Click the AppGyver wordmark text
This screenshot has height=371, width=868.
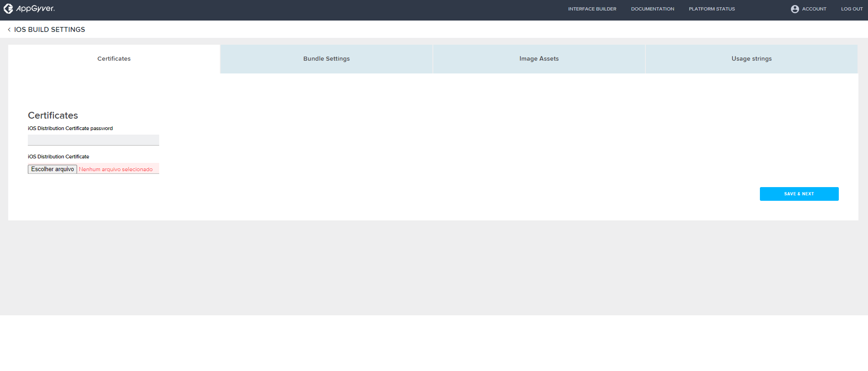(36, 9)
